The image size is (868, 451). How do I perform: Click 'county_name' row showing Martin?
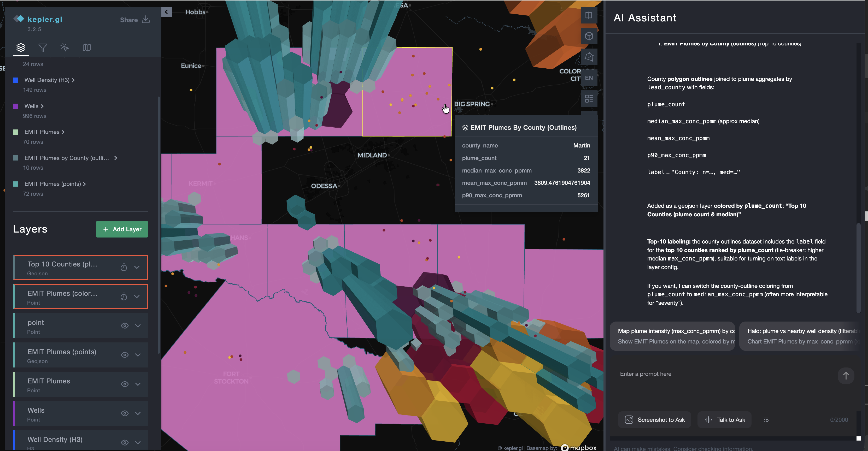pos(526,146)
